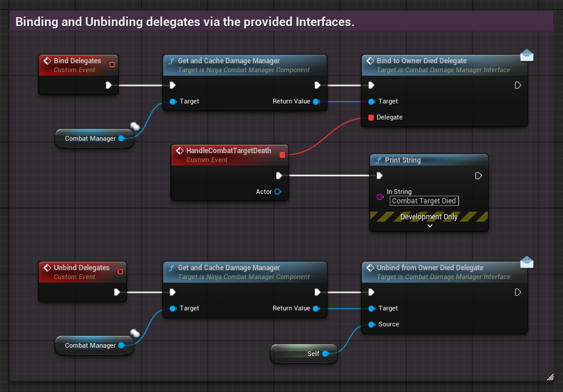Click the red Delegate input pin
The image size is (563, 392).
[371, 118]
